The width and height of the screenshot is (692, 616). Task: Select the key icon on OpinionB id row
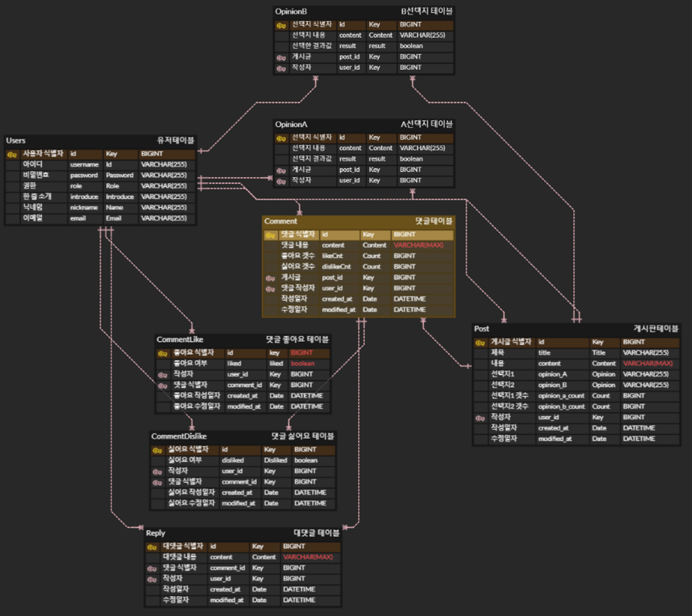(x=280, y=25)
